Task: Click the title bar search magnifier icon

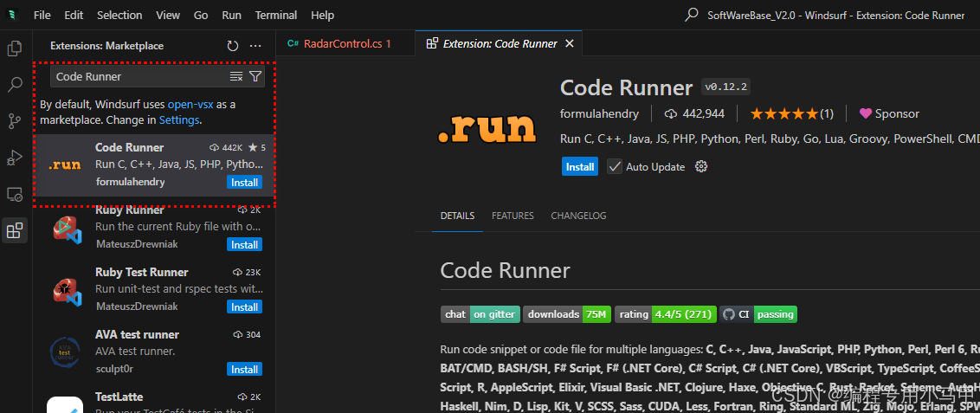Action: pyautogui.click(x=691, y=15)
